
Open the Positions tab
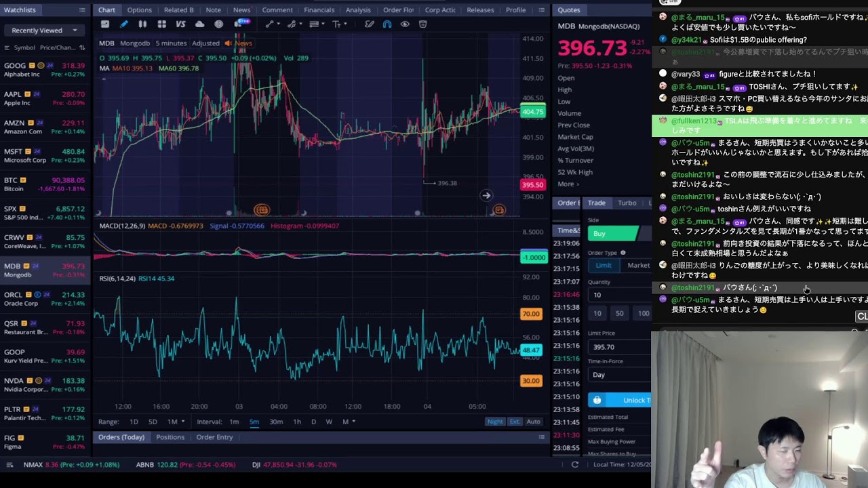pos(170,437)
